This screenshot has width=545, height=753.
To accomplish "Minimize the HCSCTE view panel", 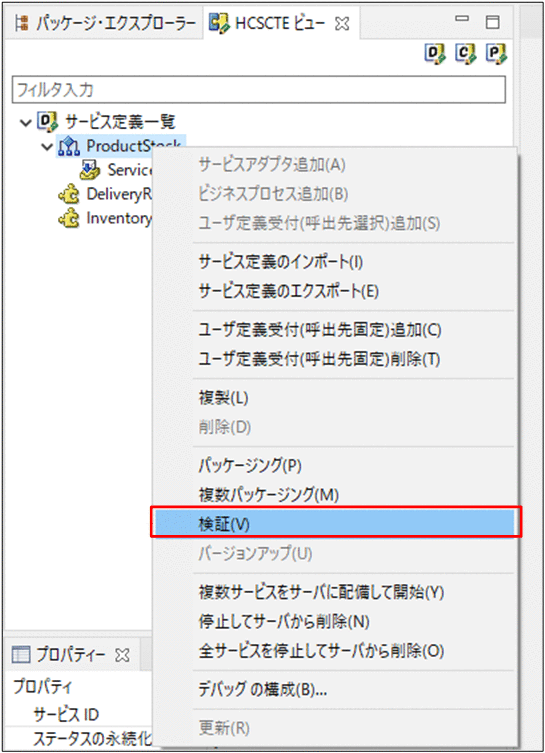I will [462, 19].
